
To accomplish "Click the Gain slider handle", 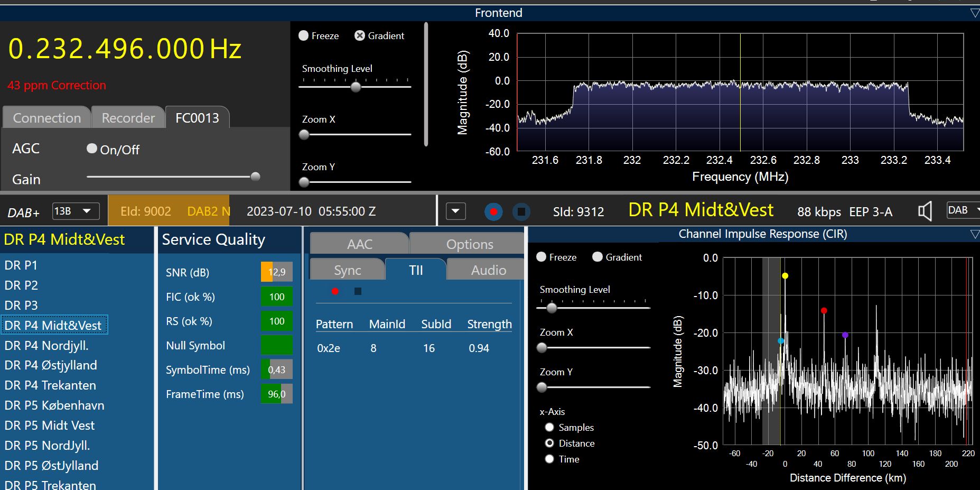I will (x=255, y=177).
